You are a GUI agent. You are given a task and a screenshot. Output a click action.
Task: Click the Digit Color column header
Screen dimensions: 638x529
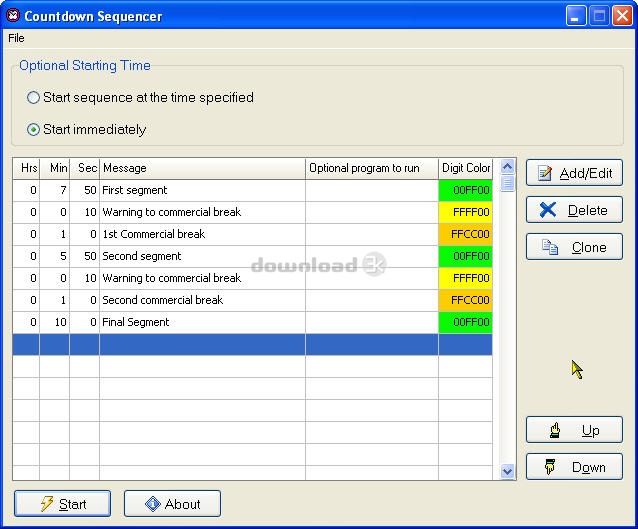pyautogui.click(x=465, y=168)
